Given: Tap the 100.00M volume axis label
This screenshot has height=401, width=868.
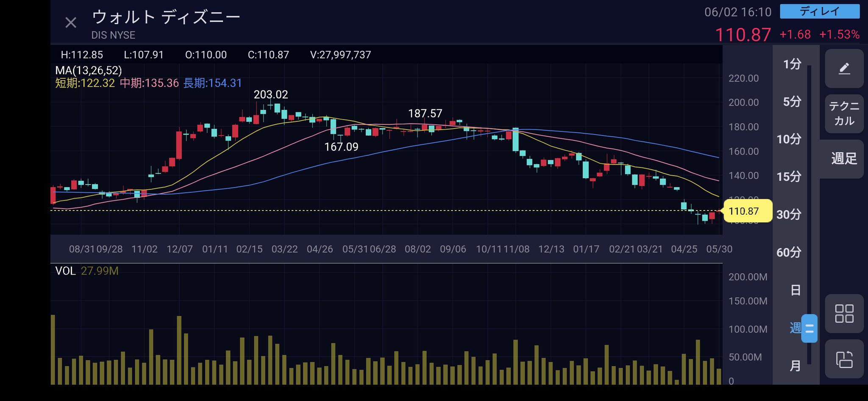Looking at the screenshot, I should point(748,329).
